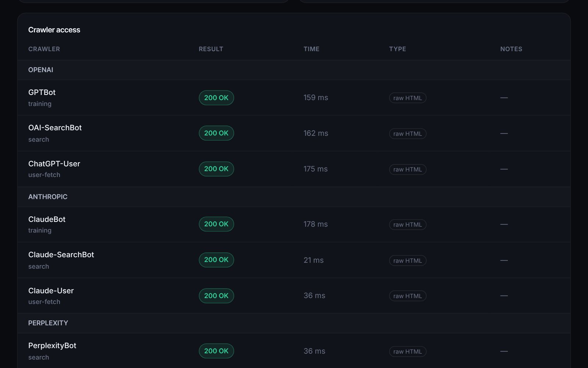The height and width of the screenshot is (368, 588).
Task: Click the 162 ms time value
Action: coord(316,133)
